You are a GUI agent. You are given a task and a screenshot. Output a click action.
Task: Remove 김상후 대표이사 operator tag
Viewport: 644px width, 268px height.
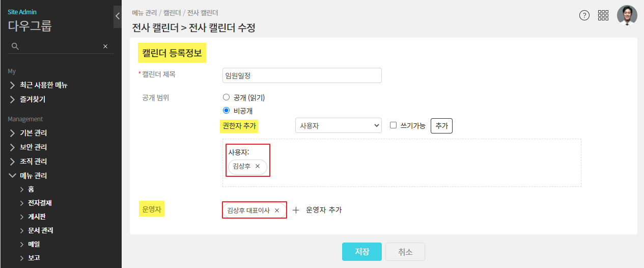[277, 210]
